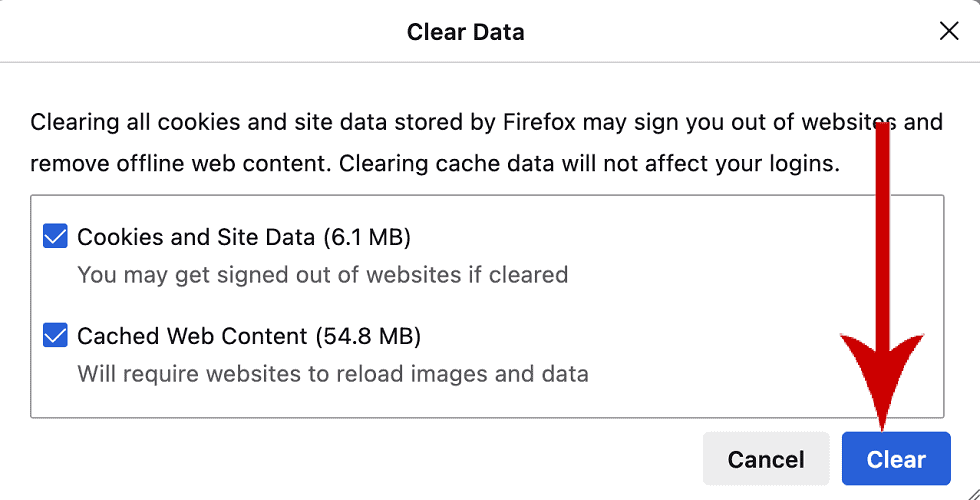
Task: Click the red arrow's vertical shaft
Action: (x=883, y=230)
